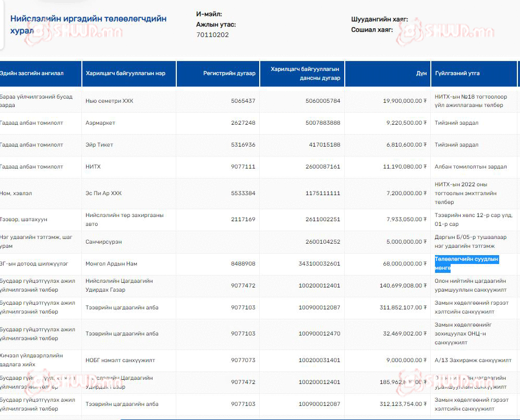520x420 pixels.
Task: Click Харилцагч байгууллагын нэр column header
Action: (x=125, y=74)
